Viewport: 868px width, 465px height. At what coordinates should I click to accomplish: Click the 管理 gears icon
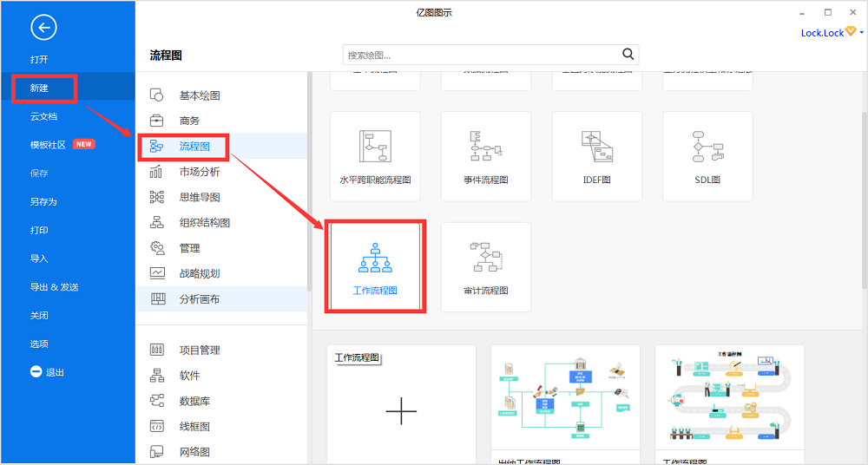point(157,248)
